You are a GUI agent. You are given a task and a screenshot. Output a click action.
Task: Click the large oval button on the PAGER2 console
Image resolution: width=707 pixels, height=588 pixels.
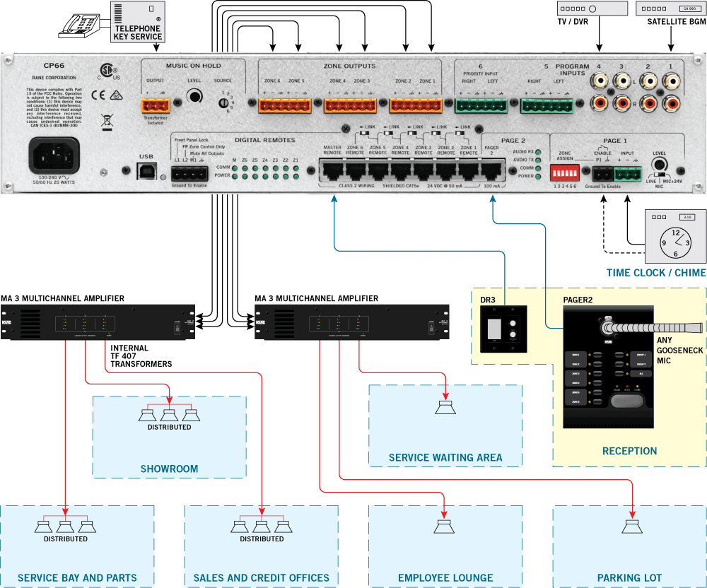point(626,401)
